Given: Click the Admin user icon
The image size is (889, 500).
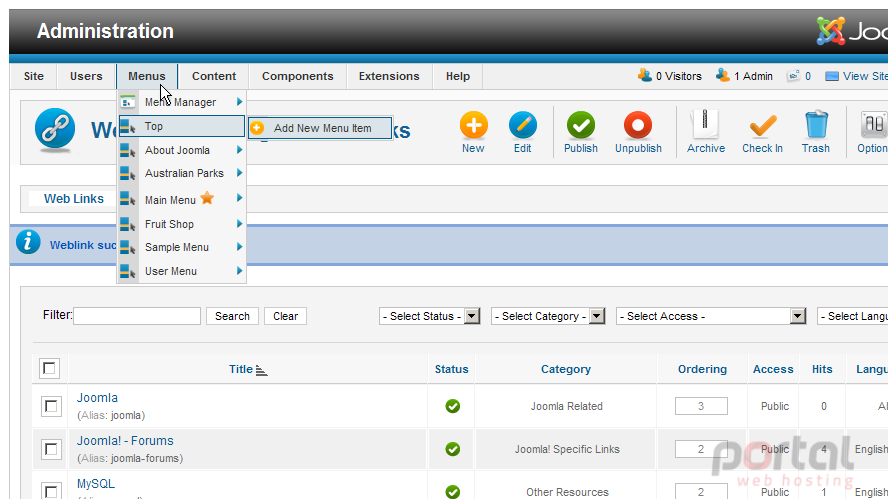Looking at the screenshot, I should [x=722, y=75].
